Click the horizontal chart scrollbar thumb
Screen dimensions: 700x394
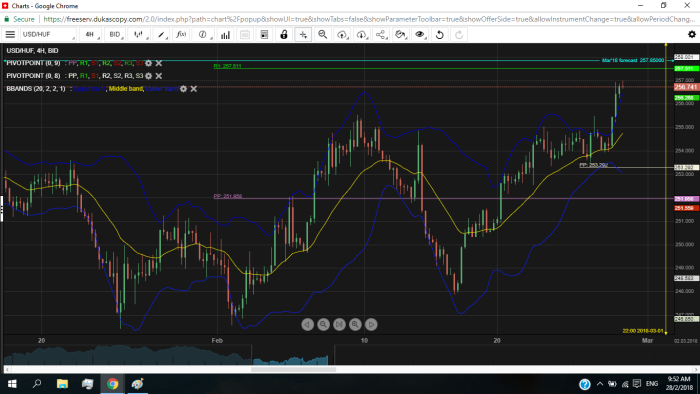tap(293, 369)
